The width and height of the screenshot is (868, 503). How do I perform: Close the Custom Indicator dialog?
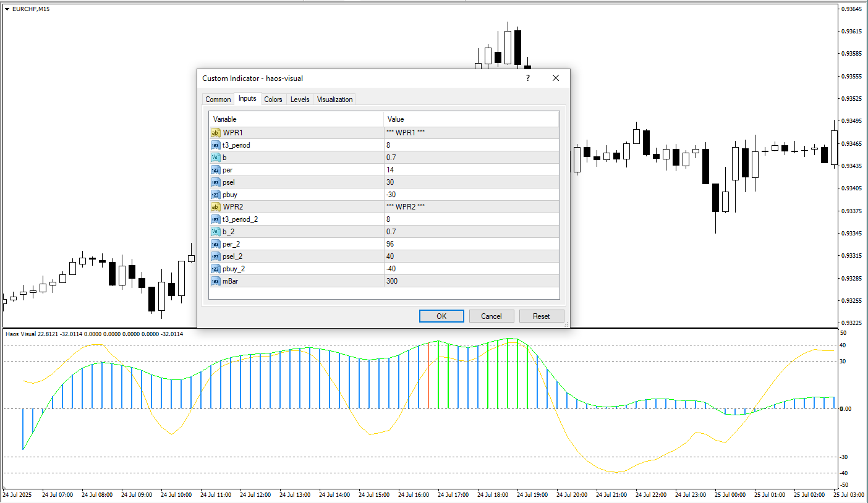click(555, 78)
